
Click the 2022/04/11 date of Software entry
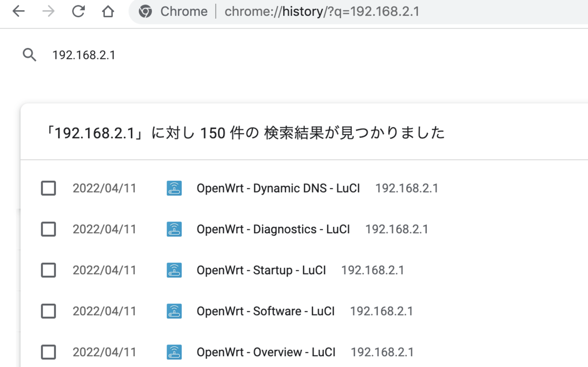pyautogui.click(x=104, y=311)
